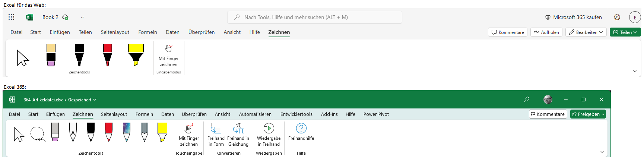Open the Freigeben share dropdown
The image size is (644, 161).
[x=588, y=114]
